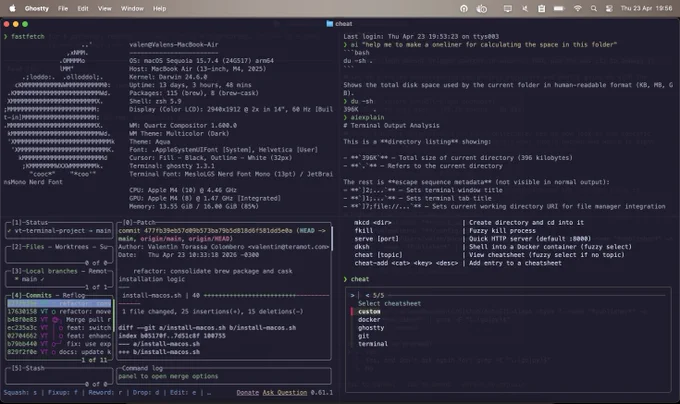Click the fzf cheatsheet search prompt

[x=353, y=295]
